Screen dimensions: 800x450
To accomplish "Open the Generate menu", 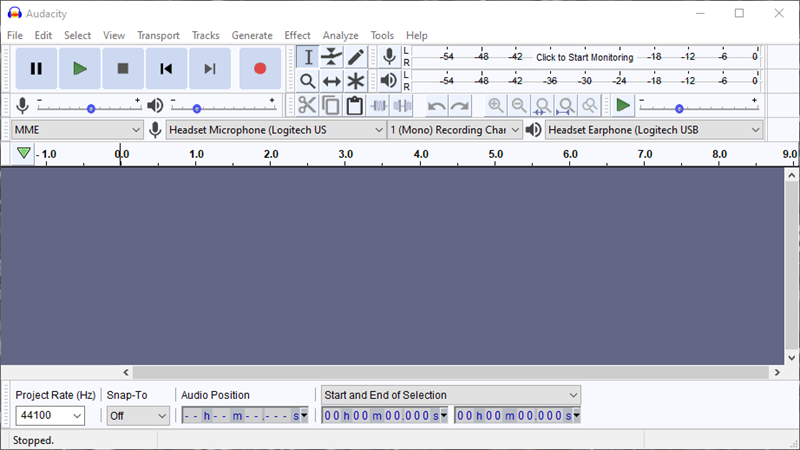I will (x=252, y=36).
